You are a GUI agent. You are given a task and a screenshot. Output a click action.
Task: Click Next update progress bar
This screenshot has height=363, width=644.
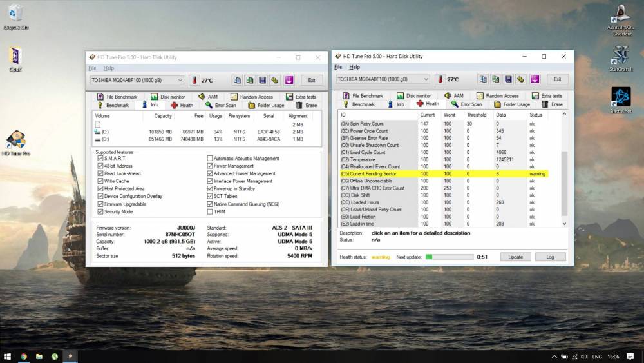click(x=450, y=257)
